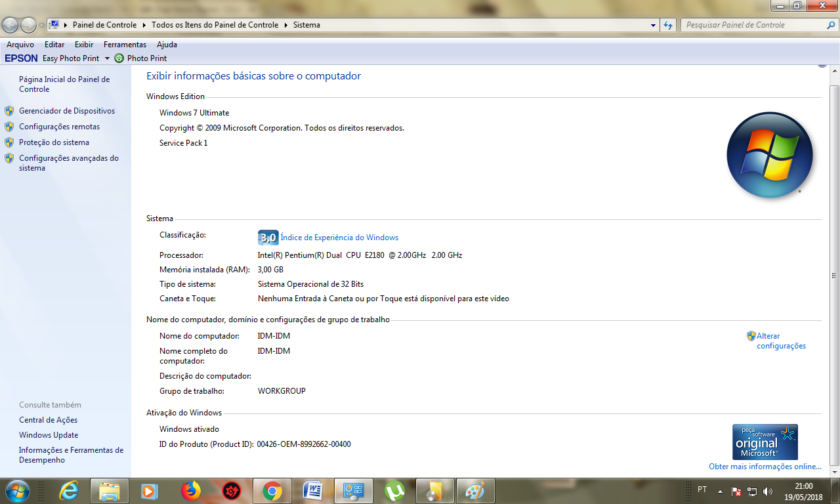Open Internet Explorer from taskbar

pyautogui.click(x=68, y=491)
